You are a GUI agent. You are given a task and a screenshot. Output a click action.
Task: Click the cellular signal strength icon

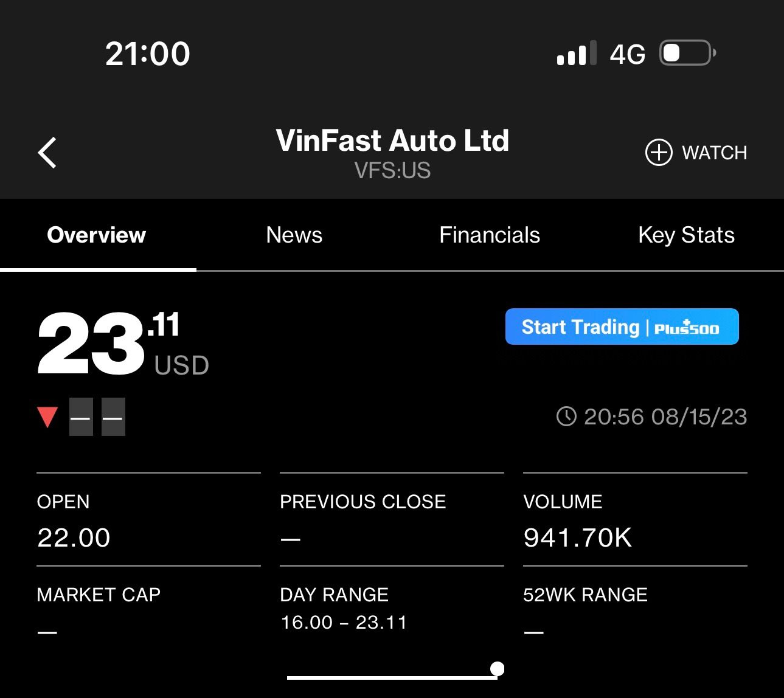[574, 54]
